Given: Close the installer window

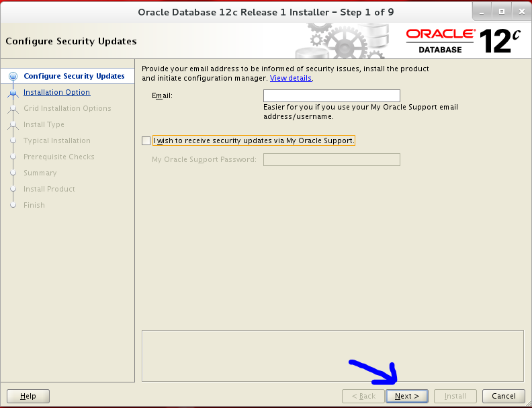Looking at the screenshot, I should tap(522, 12).
